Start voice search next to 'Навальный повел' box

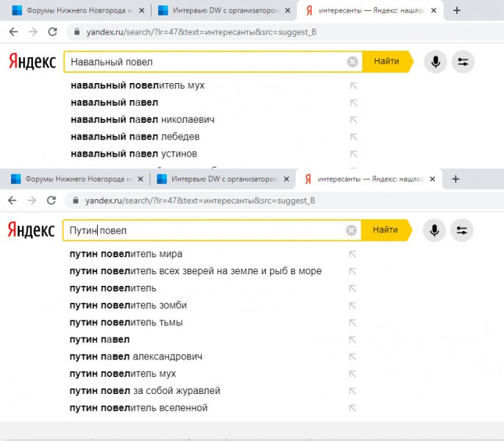click(436, 62)
